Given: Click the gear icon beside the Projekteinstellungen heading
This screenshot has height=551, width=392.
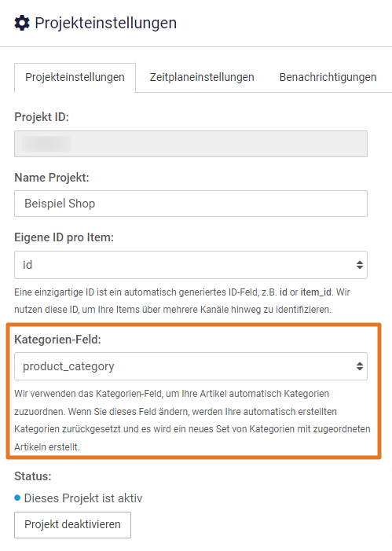Looking at the screenshot, I should [22, 24].
